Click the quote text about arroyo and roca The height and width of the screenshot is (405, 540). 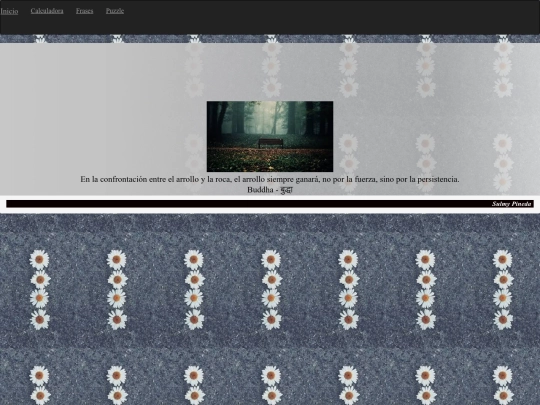click(270, 179)
